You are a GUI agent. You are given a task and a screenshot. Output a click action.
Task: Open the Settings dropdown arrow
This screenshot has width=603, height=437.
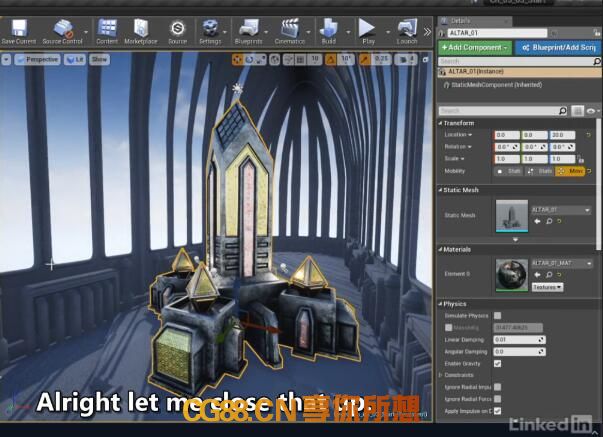pyautogui.click(x=225, y=32)
